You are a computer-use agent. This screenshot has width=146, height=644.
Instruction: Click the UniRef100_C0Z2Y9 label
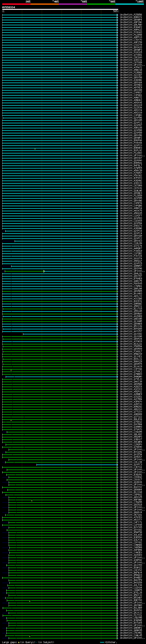tap(131, 45)
